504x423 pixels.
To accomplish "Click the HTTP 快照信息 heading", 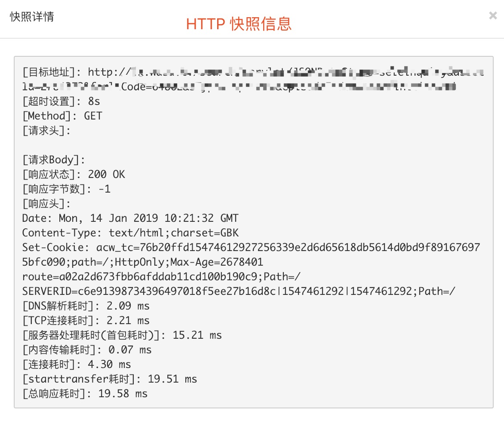I will [x=239, y=24].
